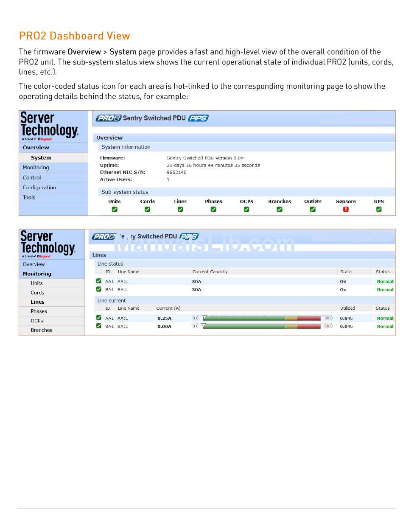Click the Server Technology logo in Lines screenshot

coord(48,244)
